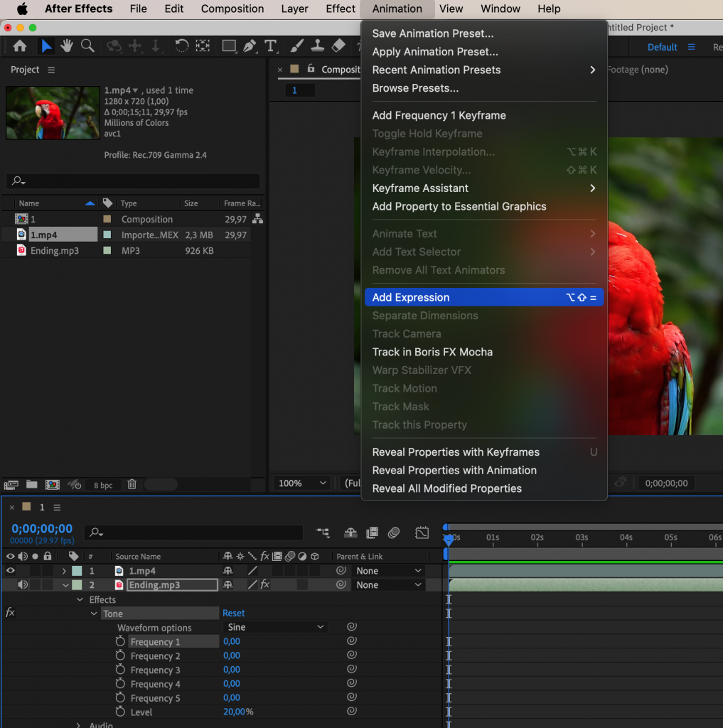Open the Waveform options Sine dropdown
Viewport: 723px width, 728px height.
(275, 627)
